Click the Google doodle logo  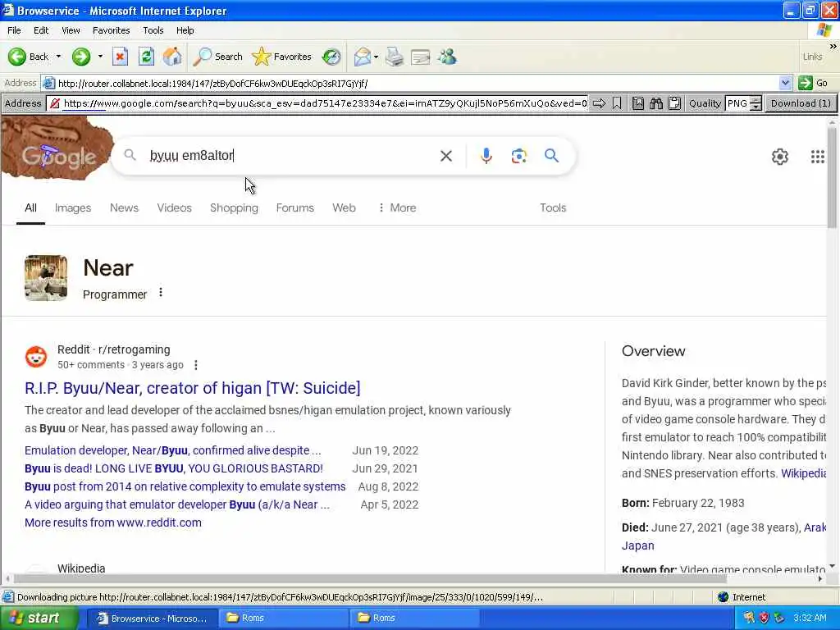point(58,148)
